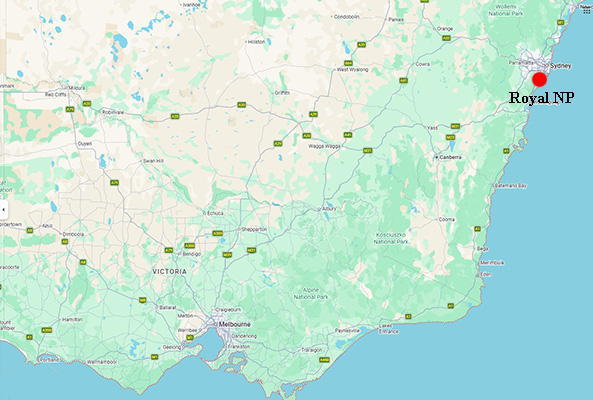
Task: Select the Werribee label
Action: tap(188, 330)
